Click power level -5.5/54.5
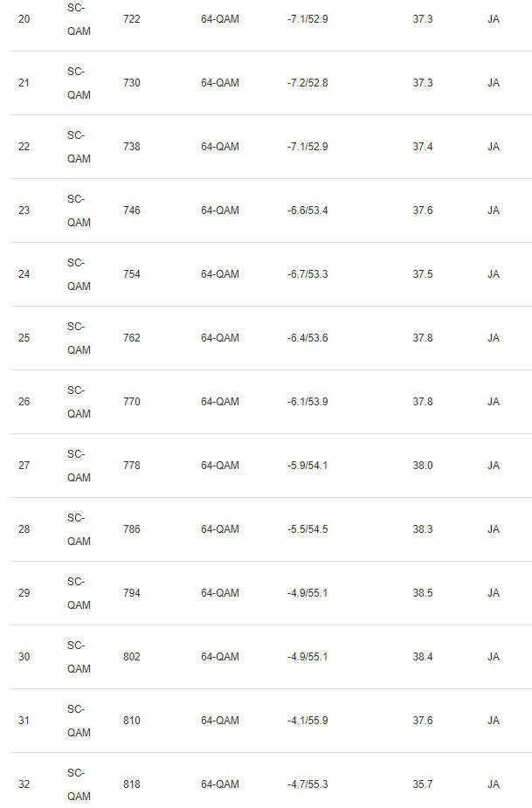 [x=307, y=529]
